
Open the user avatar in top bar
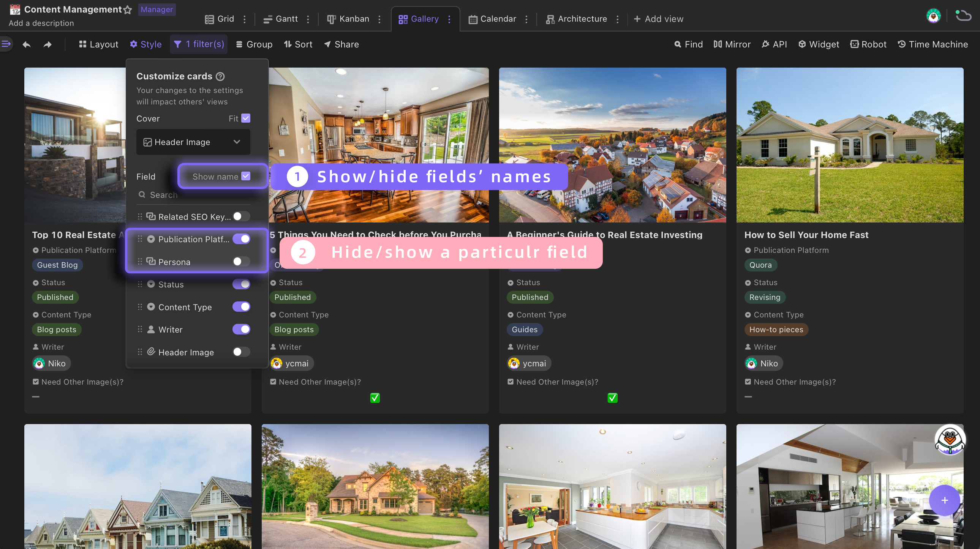coord(933,16)
